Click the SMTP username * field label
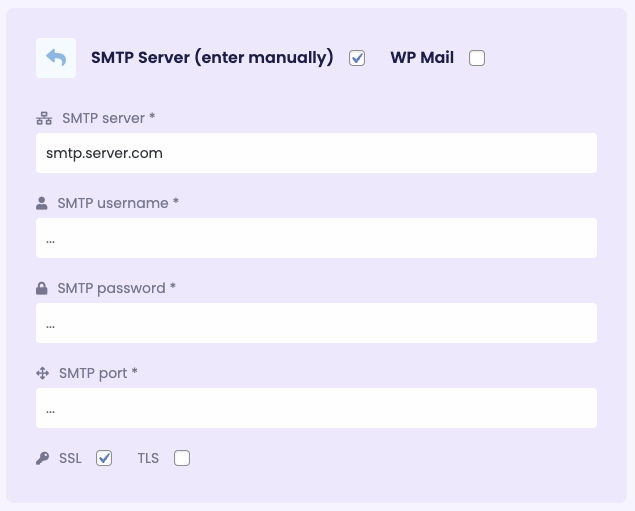The height and width of the screenshot is (511, 635). click(118, 203)
